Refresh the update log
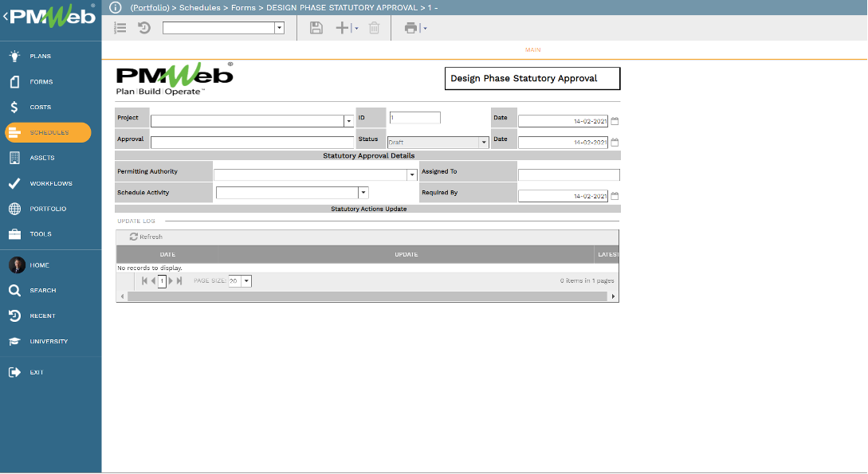The height and width of the screenshot is (474, 868). click(146, 237)
